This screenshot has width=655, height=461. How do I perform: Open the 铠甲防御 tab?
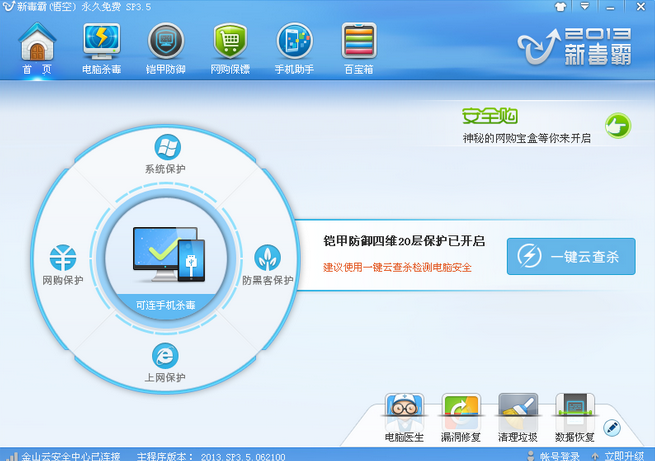(165, 48)
